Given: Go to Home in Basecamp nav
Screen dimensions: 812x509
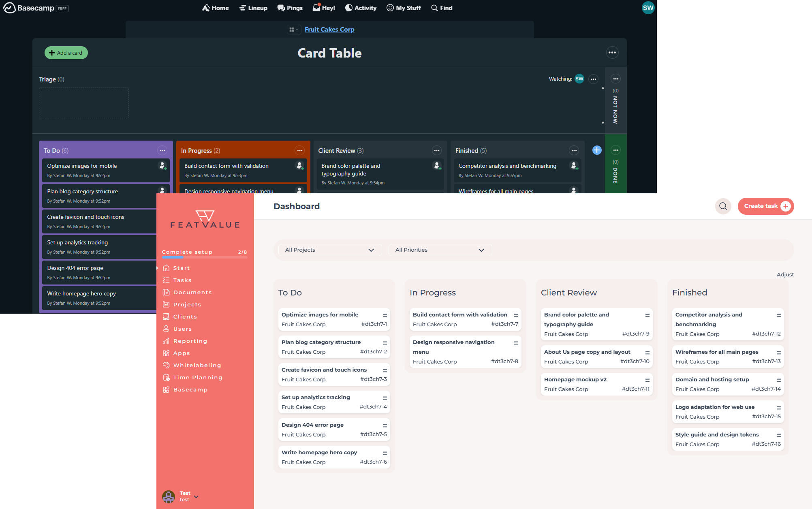Looking at the screenshot, I should (x=216, y=8).
